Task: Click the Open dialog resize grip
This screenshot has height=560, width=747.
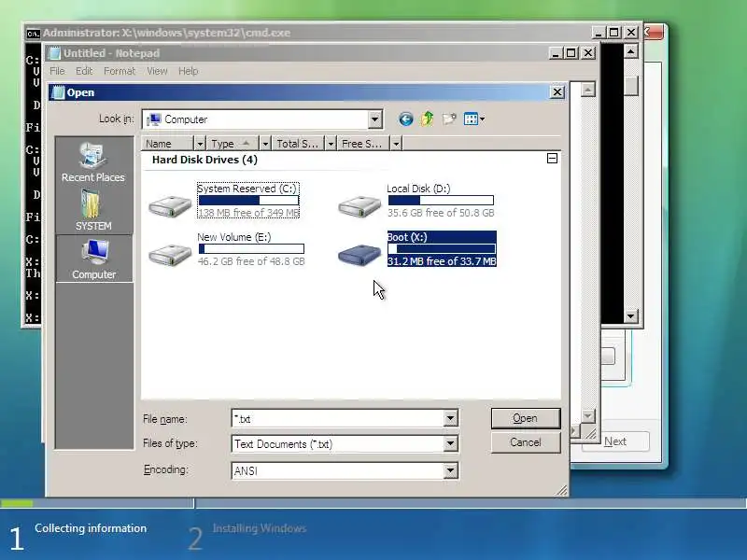Action: 562,490
